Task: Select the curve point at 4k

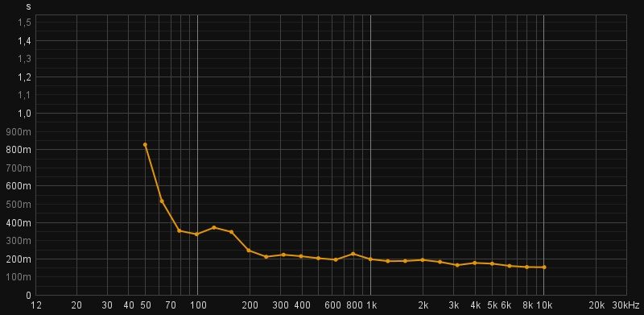Action: pos(475,263)
